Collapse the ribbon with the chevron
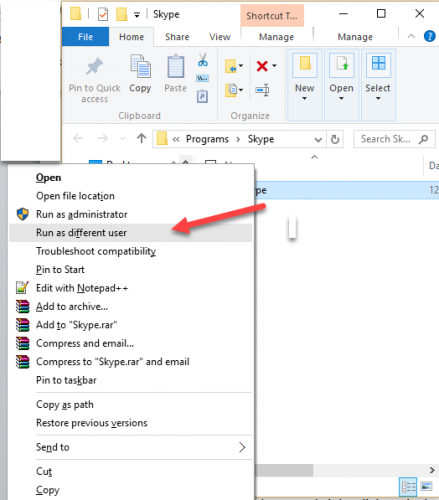Image resolution: width=439 pixels, height=500 pixels. click(x=411, y=36)
